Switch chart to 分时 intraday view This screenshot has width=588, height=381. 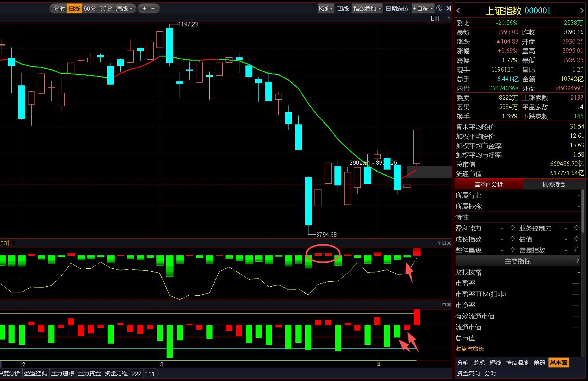pyautogui.click(x=59, y=8)
